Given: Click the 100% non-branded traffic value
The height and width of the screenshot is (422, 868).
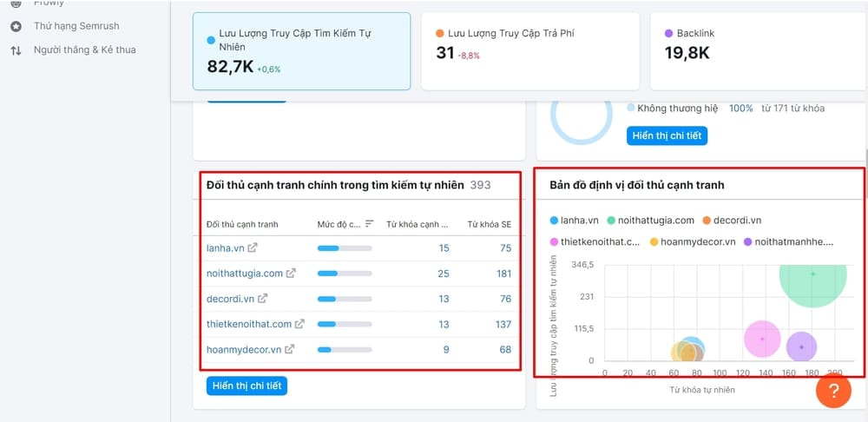Looking at the screenshot, I should [740, 109].
